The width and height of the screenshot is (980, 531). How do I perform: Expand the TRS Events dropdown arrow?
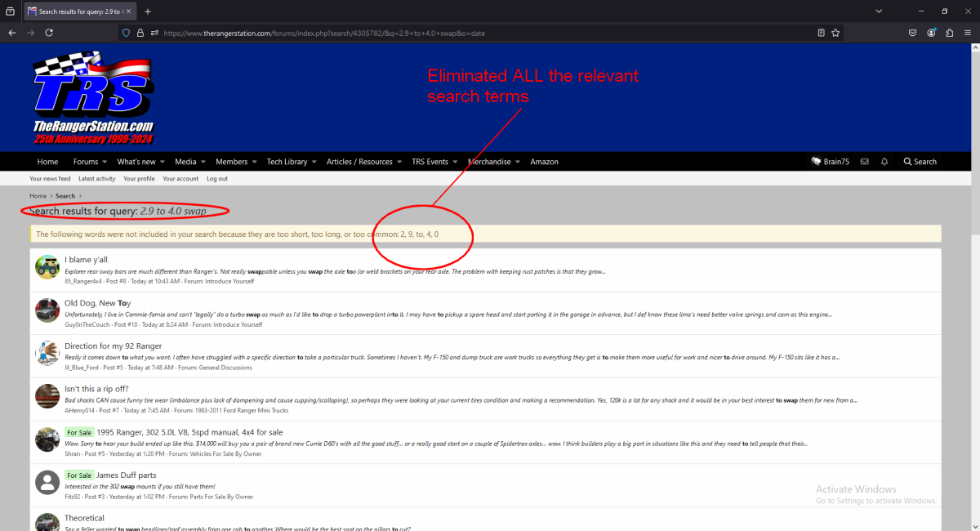pyautogui.click(x=454, y=162)
